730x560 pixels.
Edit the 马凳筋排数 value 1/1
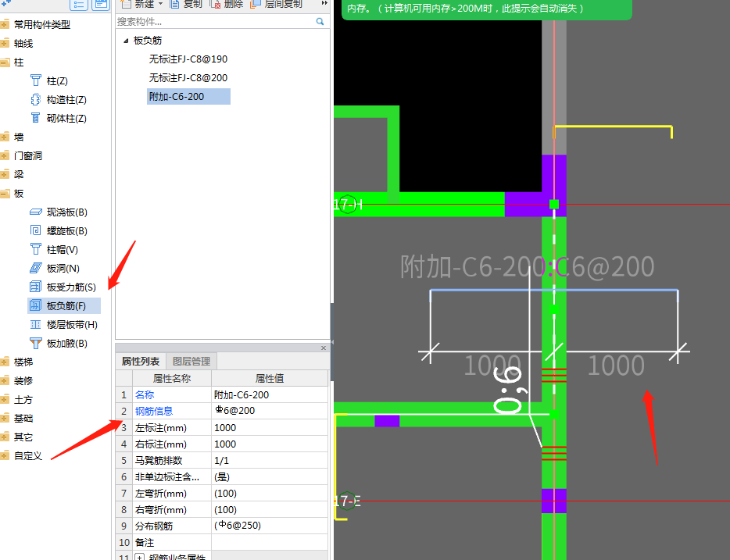[270, 461]
